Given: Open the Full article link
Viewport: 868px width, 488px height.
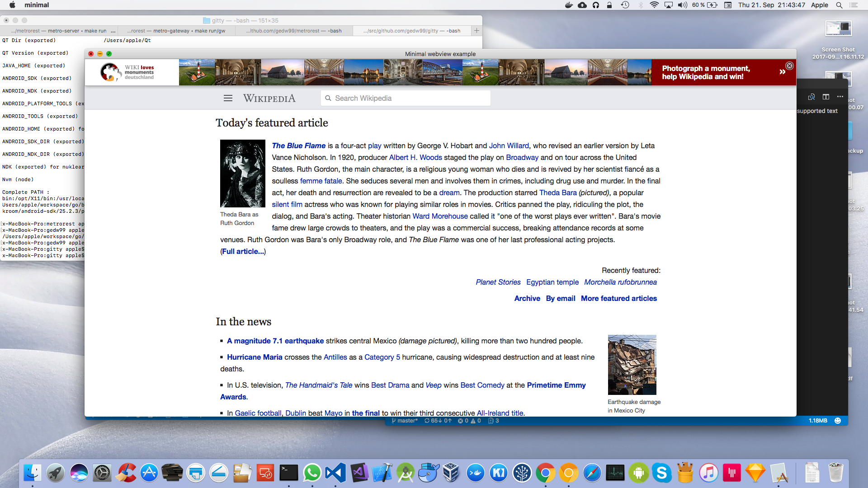Looking at the screenshot, I should (x=243, y=251).
